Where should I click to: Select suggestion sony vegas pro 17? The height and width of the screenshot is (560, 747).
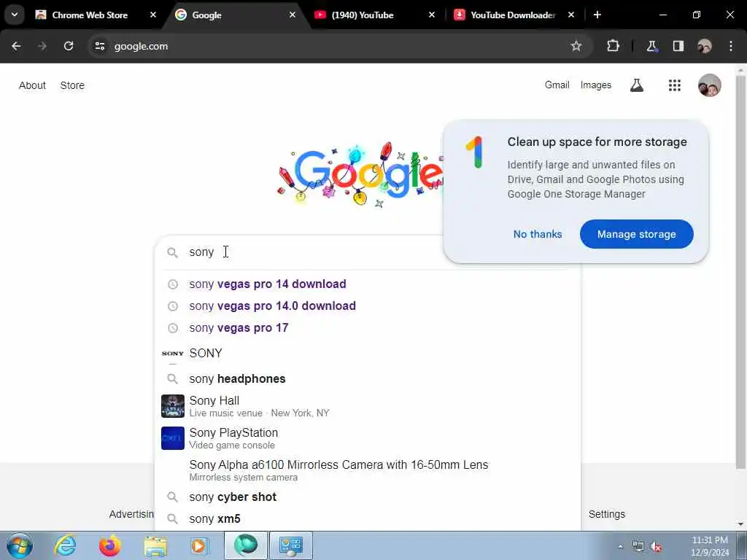[x=368, y=327]
